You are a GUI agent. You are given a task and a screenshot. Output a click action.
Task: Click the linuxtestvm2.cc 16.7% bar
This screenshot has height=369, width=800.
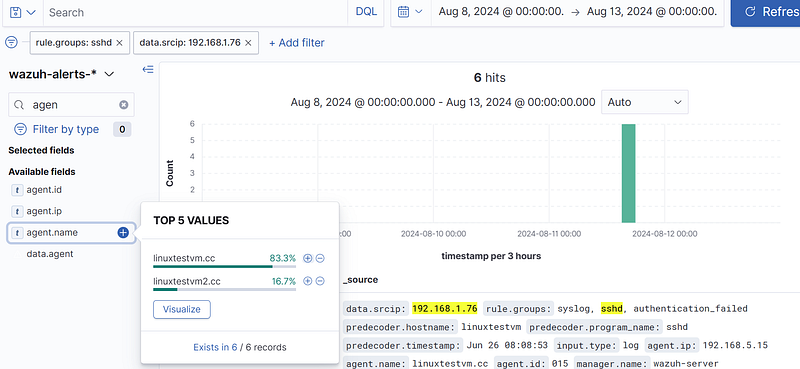pyautogui.click(x=224, y=289)
